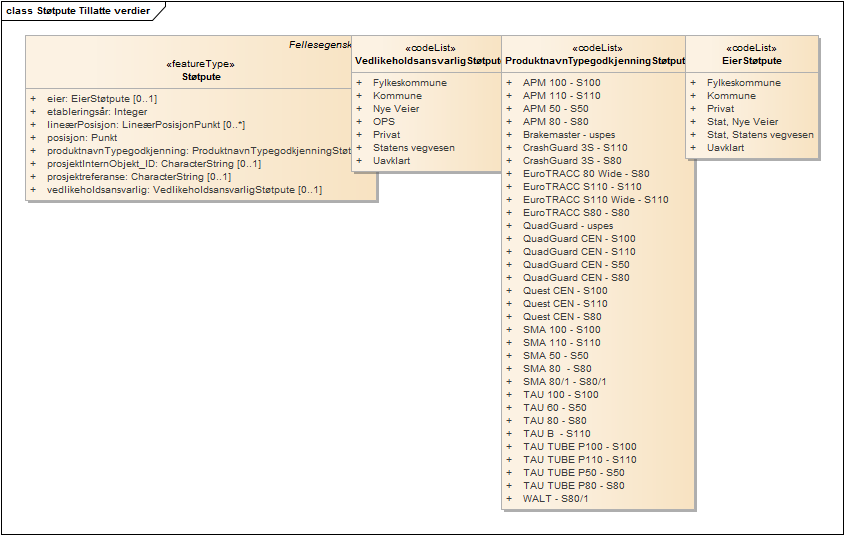The height and width of the screenshot is (535, 844).
Task: Select 'Fylkeskommune' in EierStøtpute list
Action: coord(743,82)
